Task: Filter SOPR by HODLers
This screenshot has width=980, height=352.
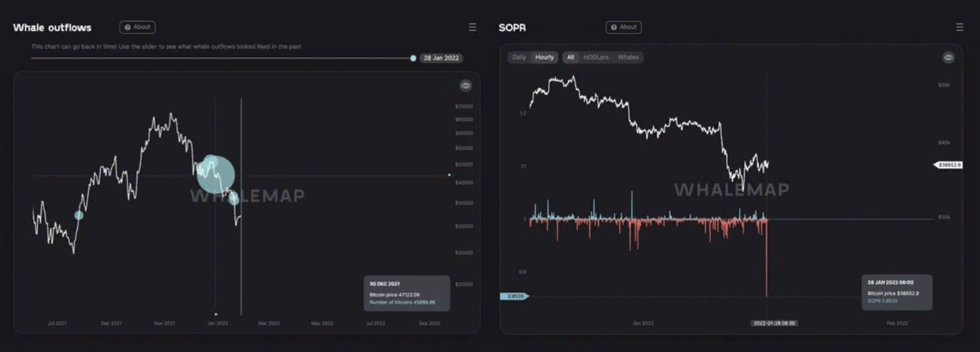Action: (x=596, y=57)
